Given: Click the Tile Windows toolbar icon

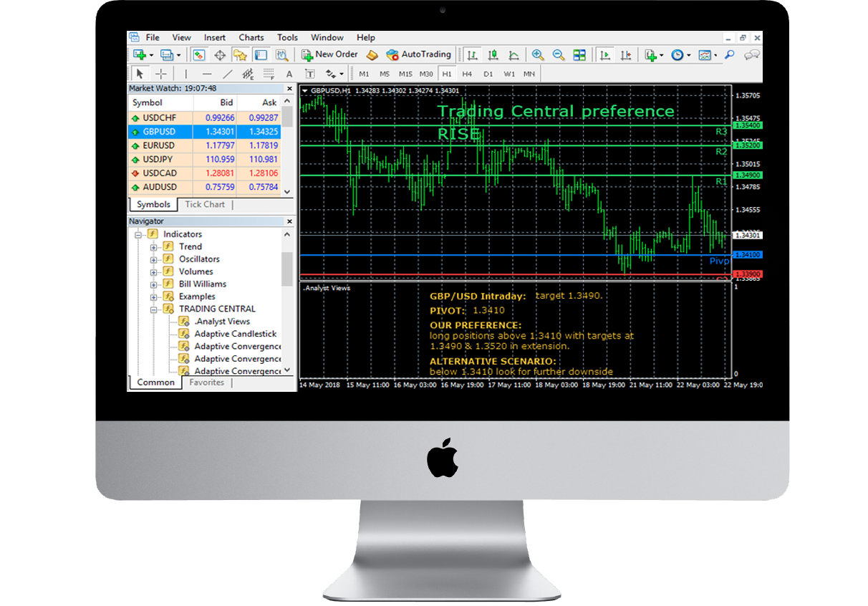Looking at the screenshot, I should 579,54.
